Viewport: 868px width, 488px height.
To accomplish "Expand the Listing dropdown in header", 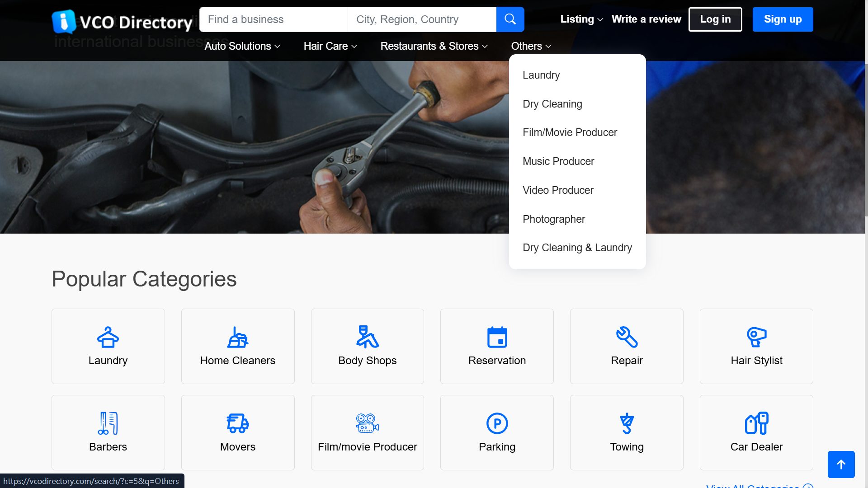I will point(581,19).
